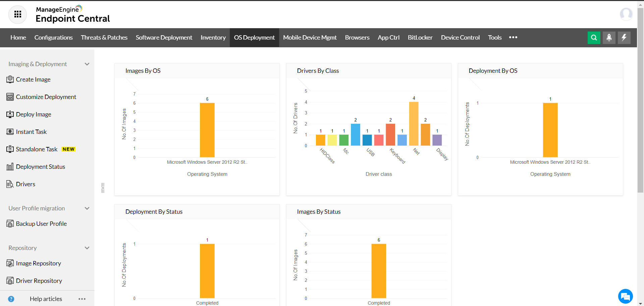The image size is (644, 306).
Task: Open the green search tool
Action: coord(594,38)
